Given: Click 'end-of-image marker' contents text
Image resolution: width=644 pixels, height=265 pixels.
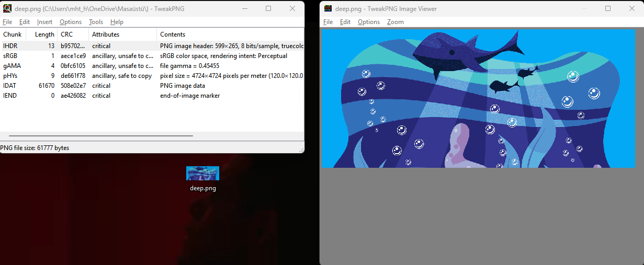Looking at the screenshot, I should pyautogui.click(x=190, y=96).
